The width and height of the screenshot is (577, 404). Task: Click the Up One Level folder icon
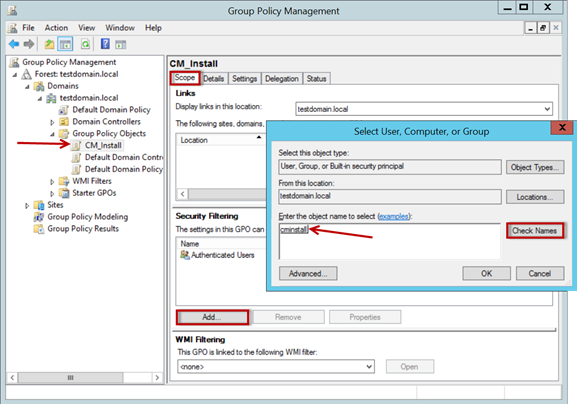49,45
